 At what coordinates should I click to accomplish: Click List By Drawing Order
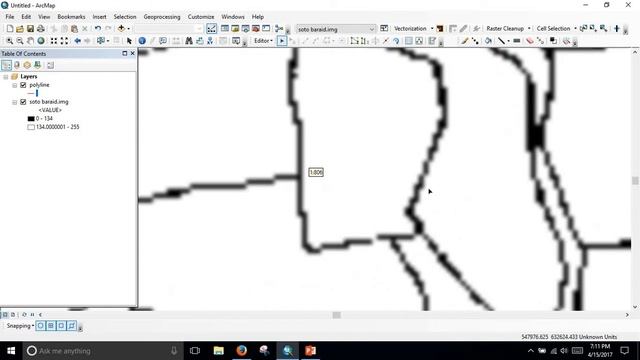(x=7, y=65)
